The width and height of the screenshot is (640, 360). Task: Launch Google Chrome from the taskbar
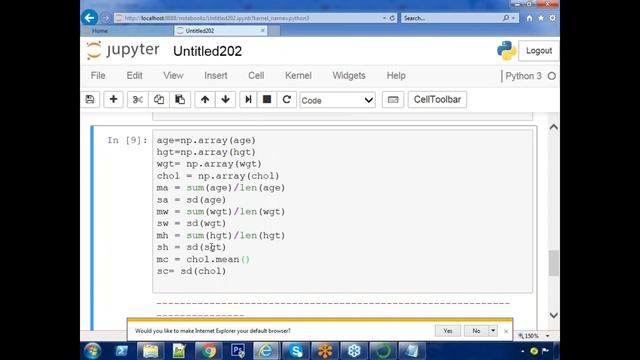pos(208,351)
